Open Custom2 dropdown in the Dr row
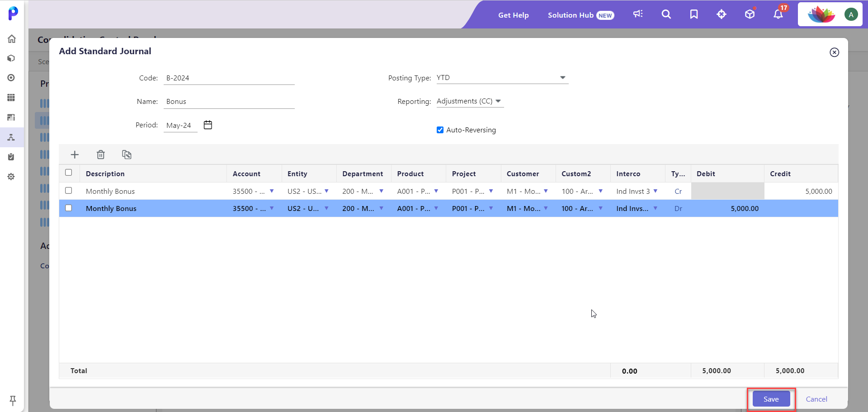Image resolution: width=868 pixels, height=412 pixels. [600, 208]
